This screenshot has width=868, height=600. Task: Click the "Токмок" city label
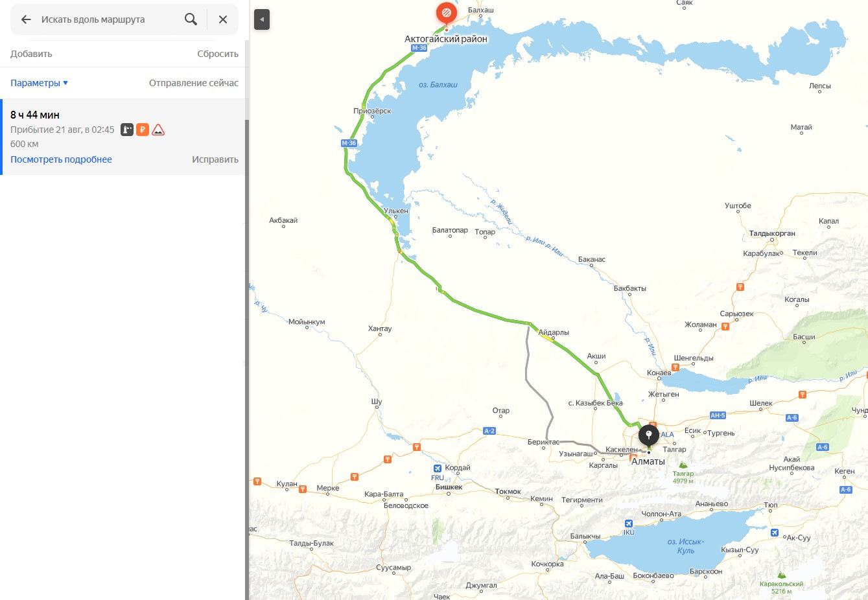pos(508,492)
